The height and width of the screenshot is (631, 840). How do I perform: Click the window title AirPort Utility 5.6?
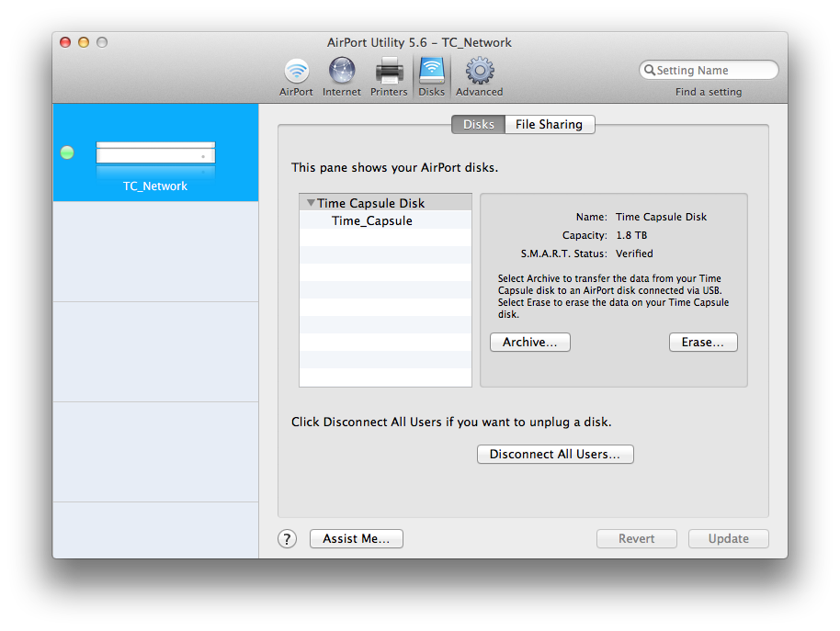[419, 42]
